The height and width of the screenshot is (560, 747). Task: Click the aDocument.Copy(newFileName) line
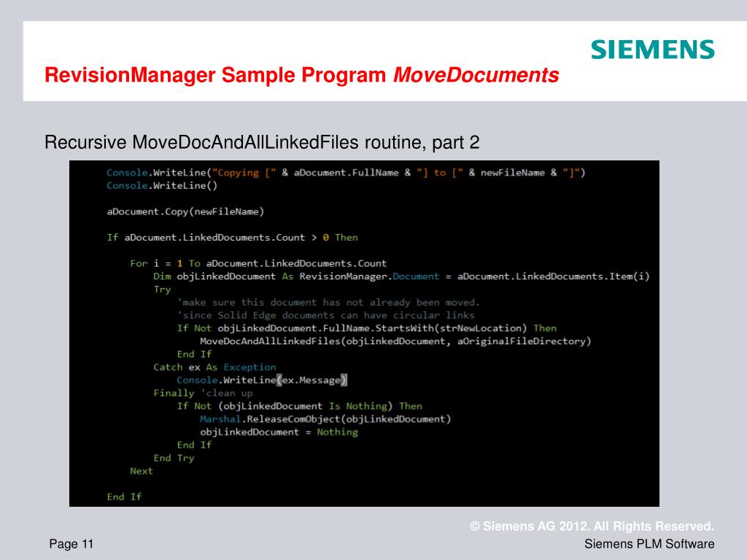pyautogui.click(x=185, y=211)
